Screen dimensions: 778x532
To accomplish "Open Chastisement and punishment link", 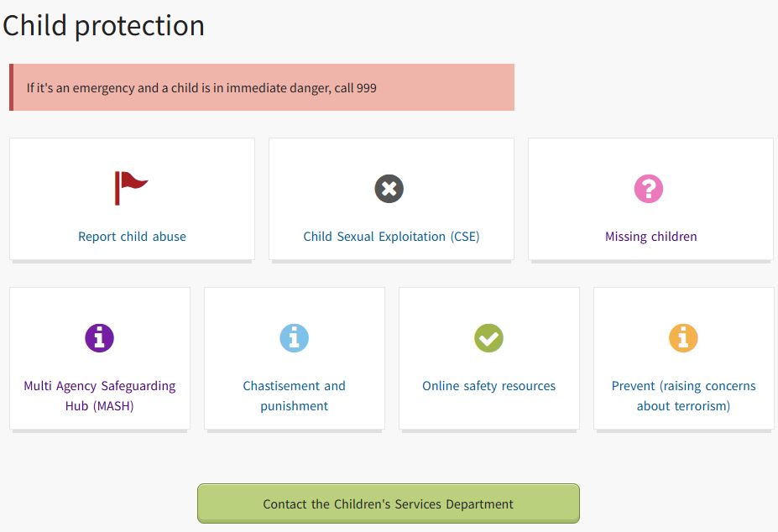I will pos(295,395).
